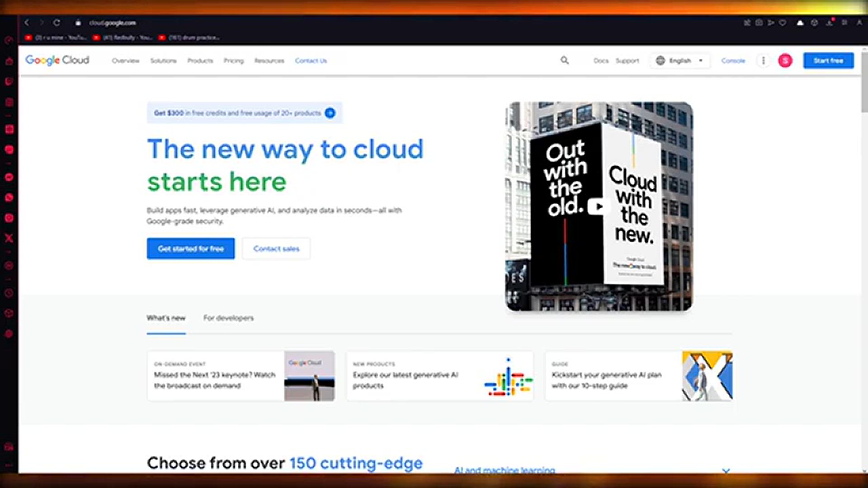The height and width of the screenshot is (488, 868).
Task: Expand the AI and machine learning section
Action: (x=726, y=470)
